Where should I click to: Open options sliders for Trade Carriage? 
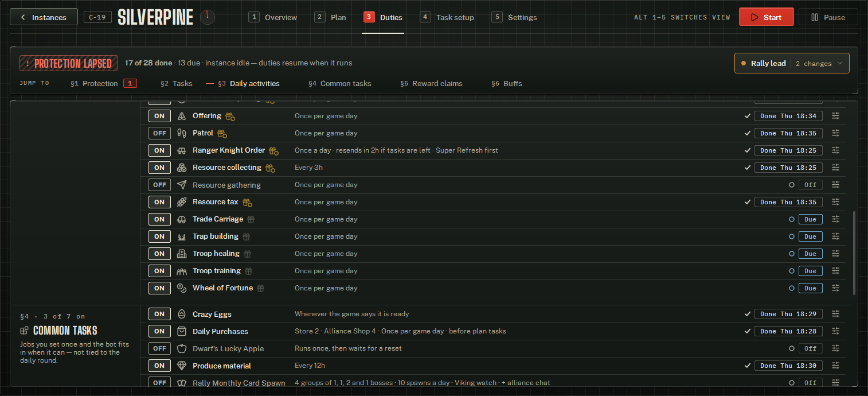(x=835, y=219)
